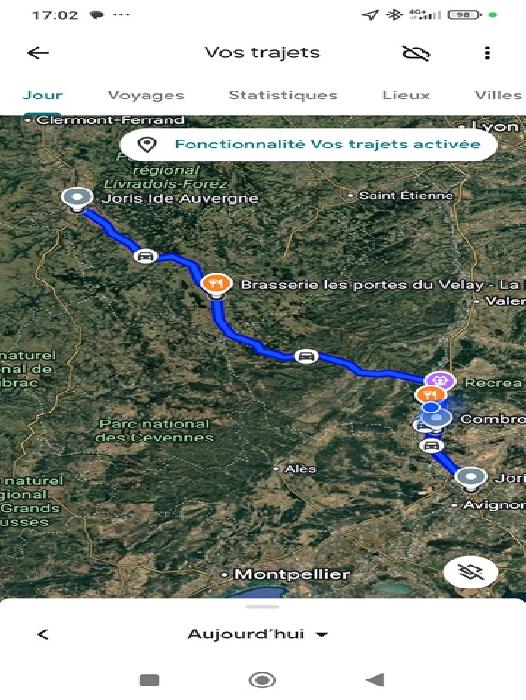526x700 pixels.
Task: Toggle the satellite layer button
Action: [471, 571]
